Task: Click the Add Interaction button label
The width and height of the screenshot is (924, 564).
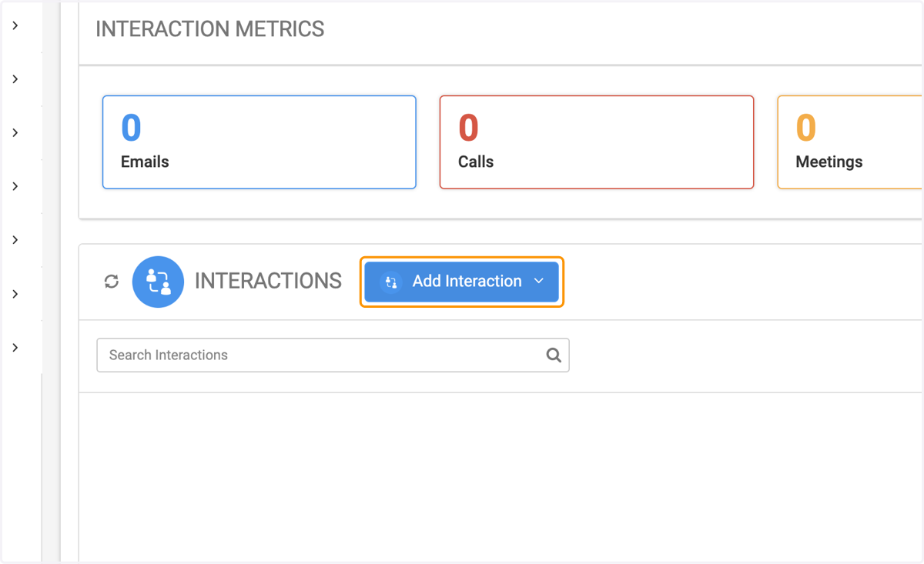Action: coord(467,282)
